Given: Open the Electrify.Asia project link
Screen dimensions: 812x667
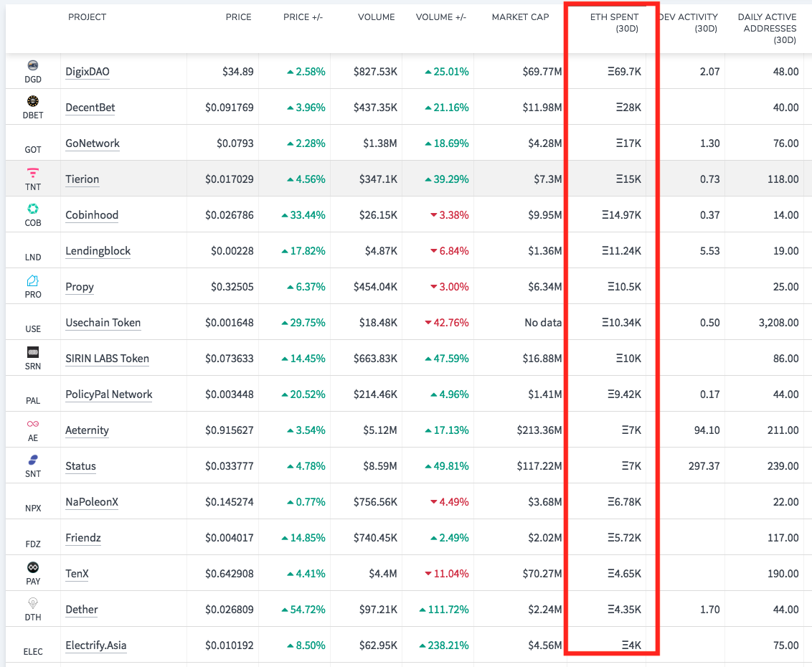Looking at the screenshot, I should point(96,645).
